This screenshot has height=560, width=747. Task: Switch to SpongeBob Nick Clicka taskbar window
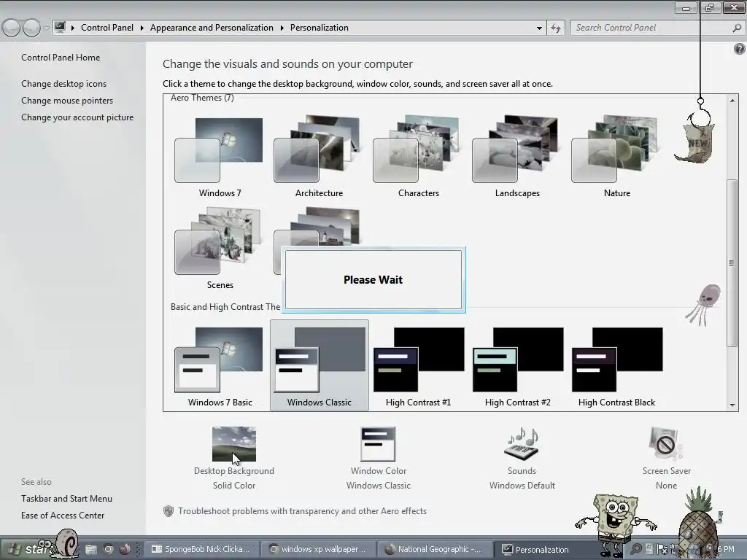[202, 549]
